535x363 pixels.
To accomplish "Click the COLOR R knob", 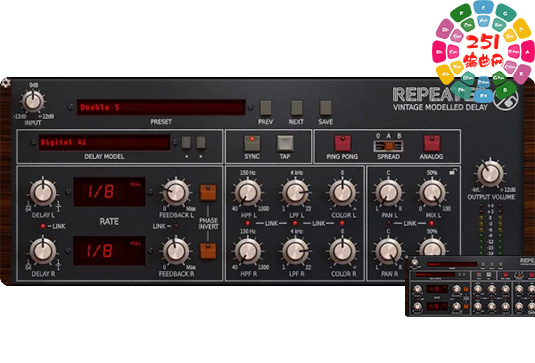I will (x=342, y=251).
